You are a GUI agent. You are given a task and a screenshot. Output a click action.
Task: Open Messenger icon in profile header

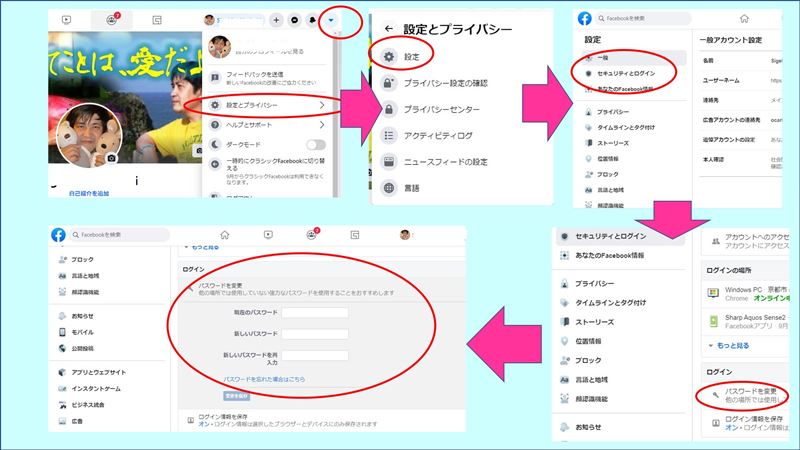[x=294, y=20]
